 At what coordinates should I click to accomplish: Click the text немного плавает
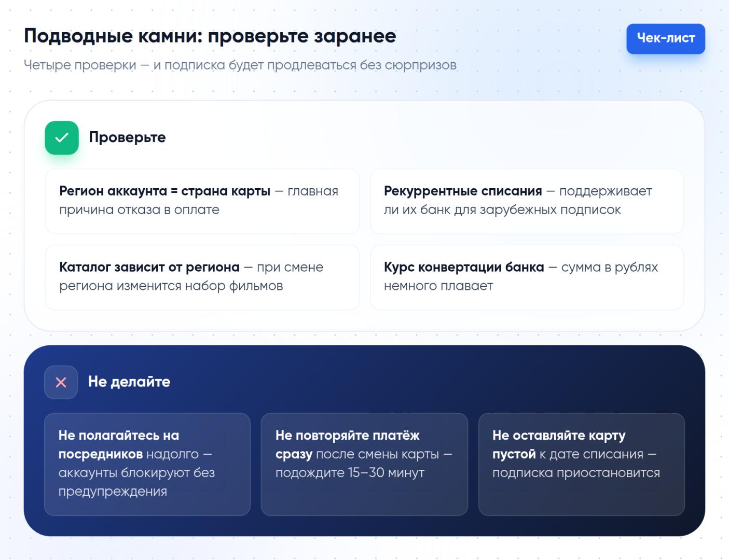tap(438, 286)
